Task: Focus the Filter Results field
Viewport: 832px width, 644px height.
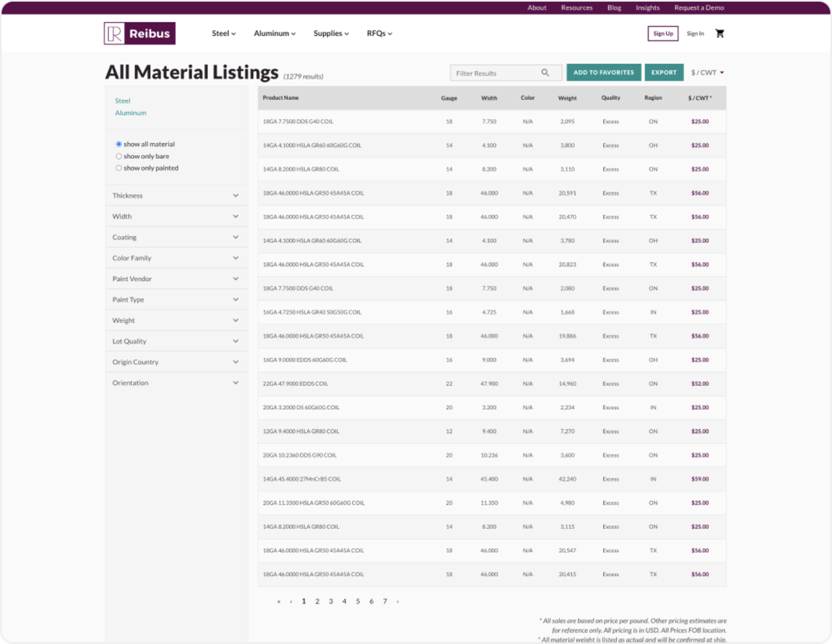Action: point(506,73)
